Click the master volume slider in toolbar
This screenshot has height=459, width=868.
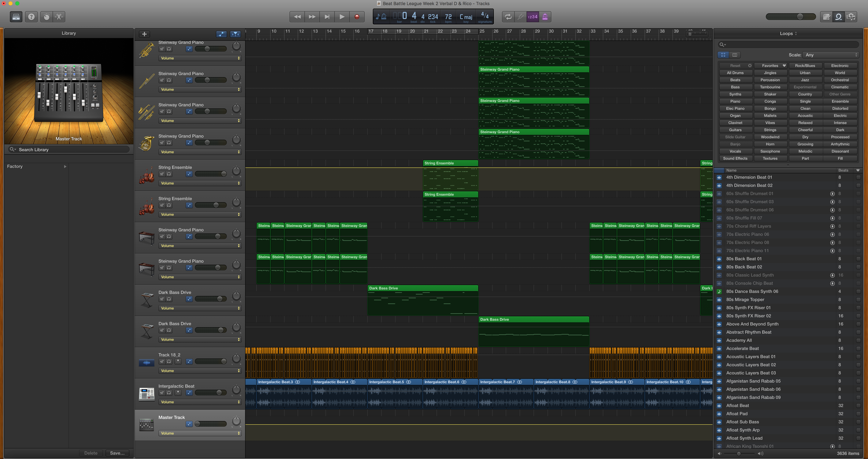[x=790, y=17]
